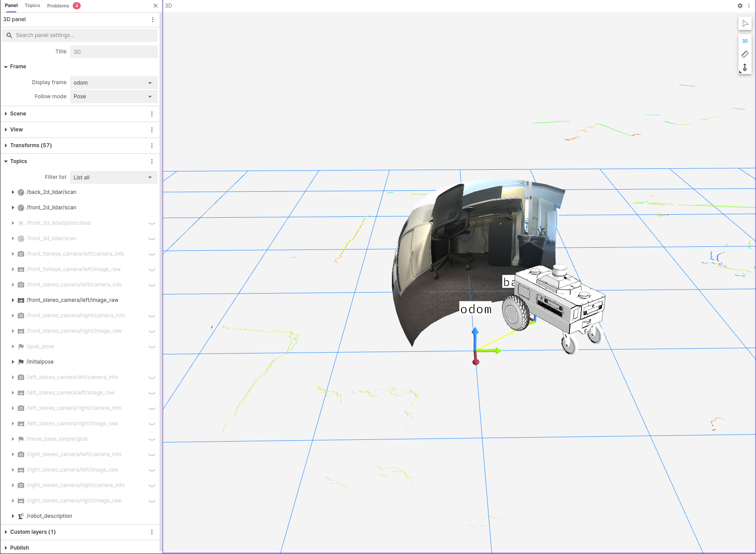Viewport: 756px width, 554px height.
Task: Close the settings sidebar
Action: tap(155, 6)
